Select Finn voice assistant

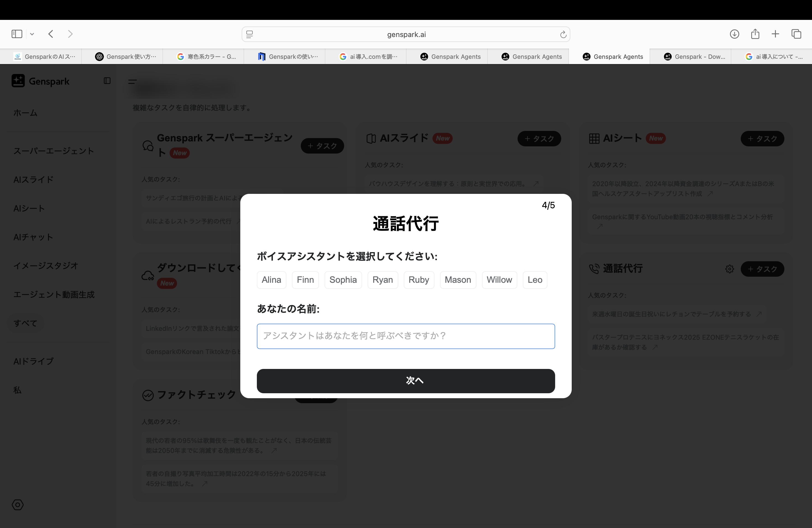[x=305, y=280]
